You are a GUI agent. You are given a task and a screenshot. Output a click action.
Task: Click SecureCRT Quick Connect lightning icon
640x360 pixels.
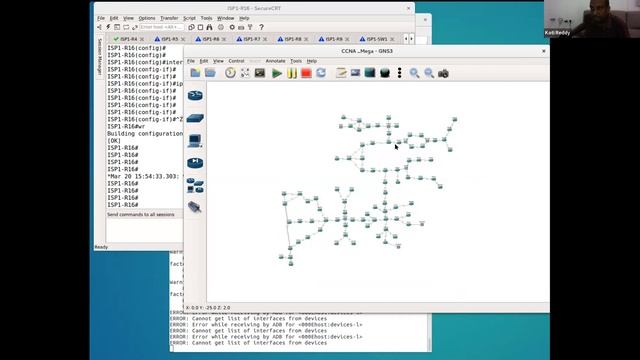coord(108,27)
